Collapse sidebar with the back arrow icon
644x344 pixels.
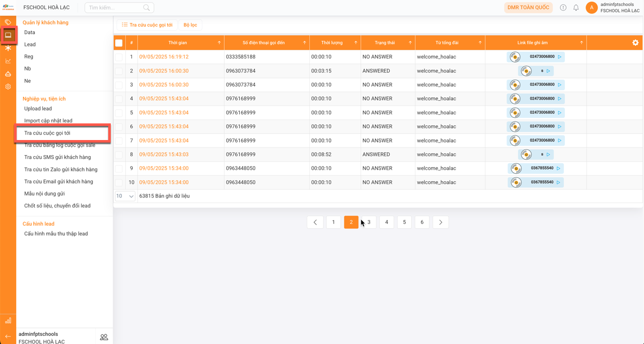pyautogui.click(x=8, y=336)
